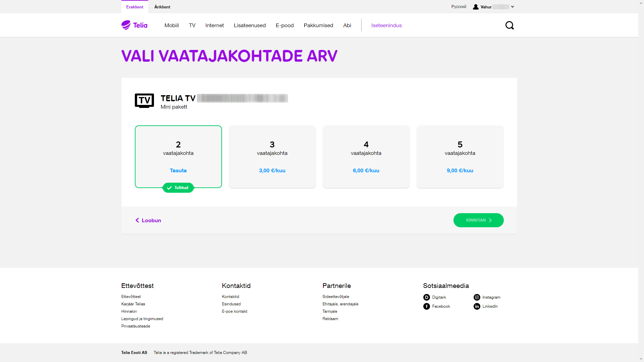
Task: Open the Tarnijale link
Action: pos(330,311)
